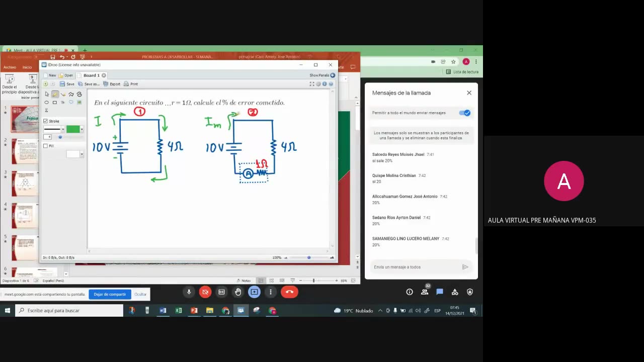Toggle Meet camera button
This screenshot has width=644, height=362.
point(205,292)
